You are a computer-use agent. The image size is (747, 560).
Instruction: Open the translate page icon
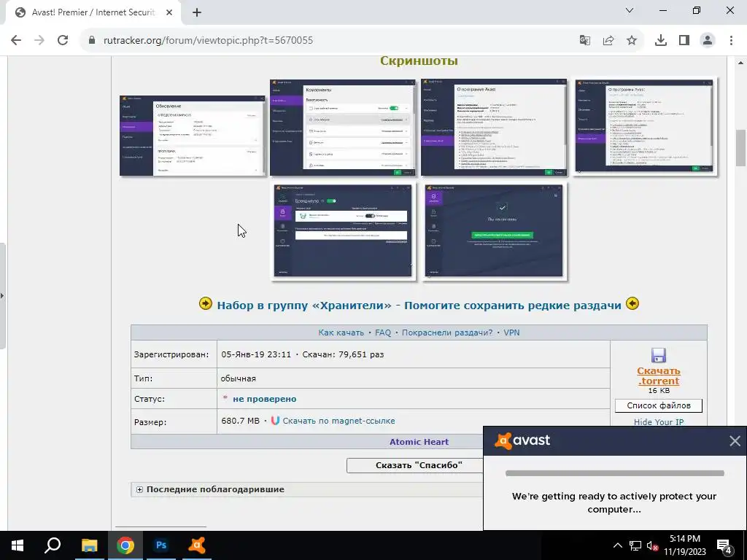coord(584,41)
